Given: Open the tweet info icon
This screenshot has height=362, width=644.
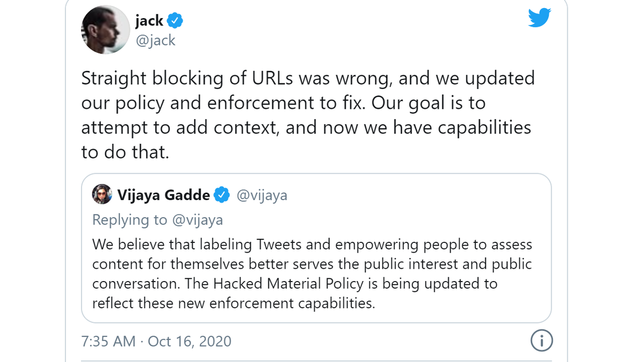Looking at the screenshot, I should (x=541, y=341).
